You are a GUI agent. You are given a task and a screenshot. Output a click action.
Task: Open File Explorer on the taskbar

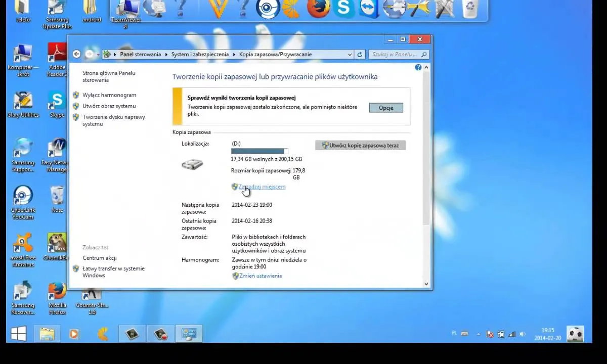(47, 334)
